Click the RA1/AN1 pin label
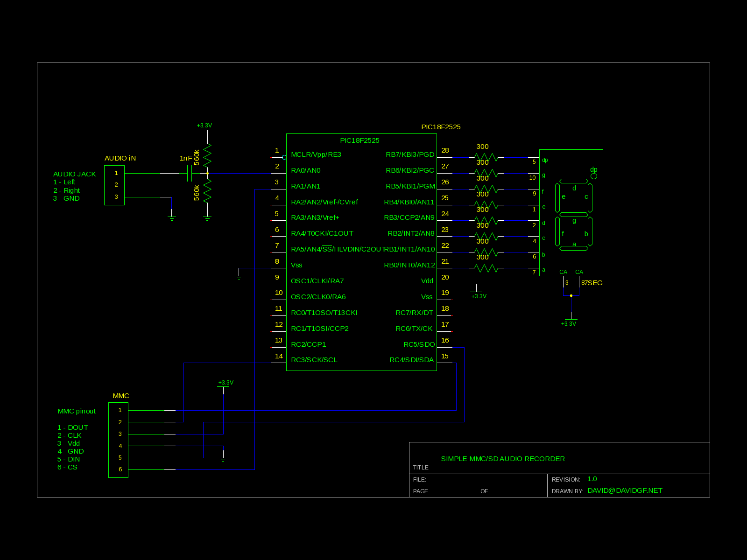The width and height of the screenshot is (747, 560). click(x=306, y=186)
